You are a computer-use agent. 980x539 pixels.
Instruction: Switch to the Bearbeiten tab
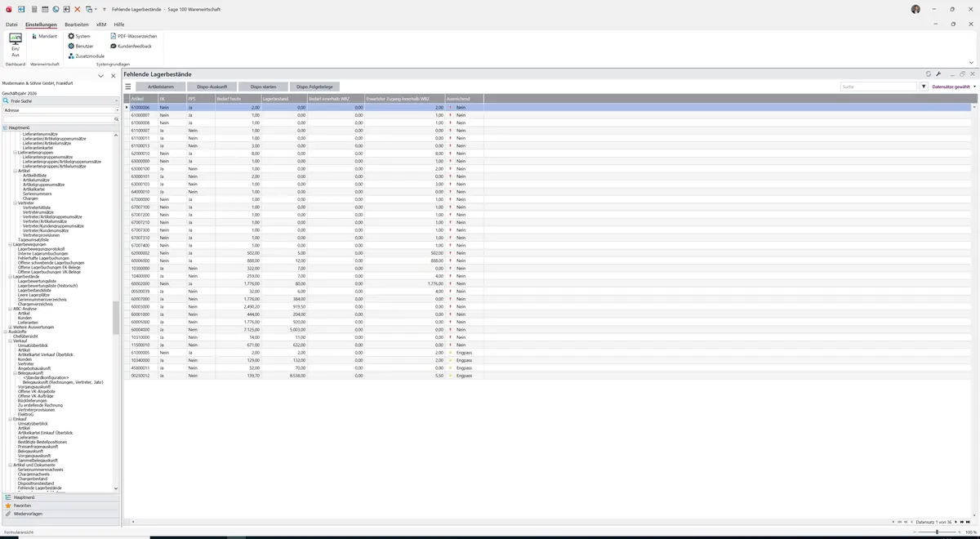(76, 24)
